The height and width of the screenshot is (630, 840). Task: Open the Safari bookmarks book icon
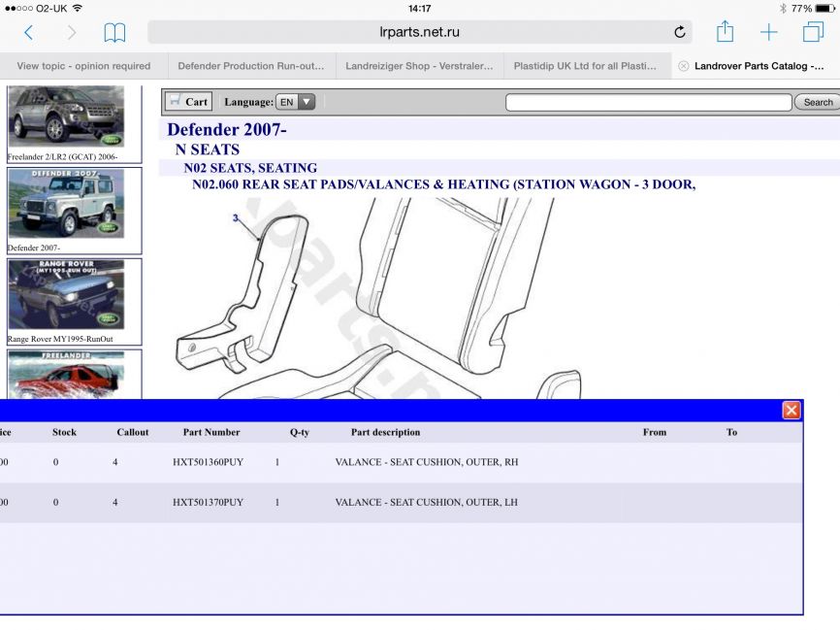click(x=114, y=33)
